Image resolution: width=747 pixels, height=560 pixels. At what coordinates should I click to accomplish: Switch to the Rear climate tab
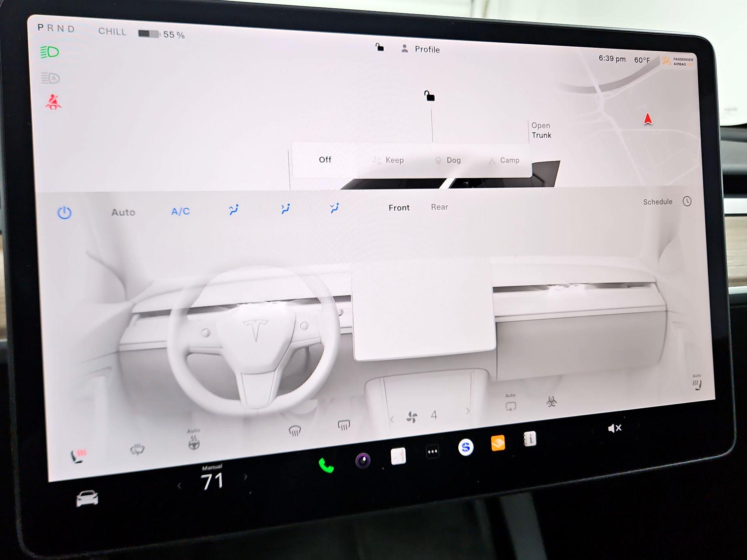(439, 207)
